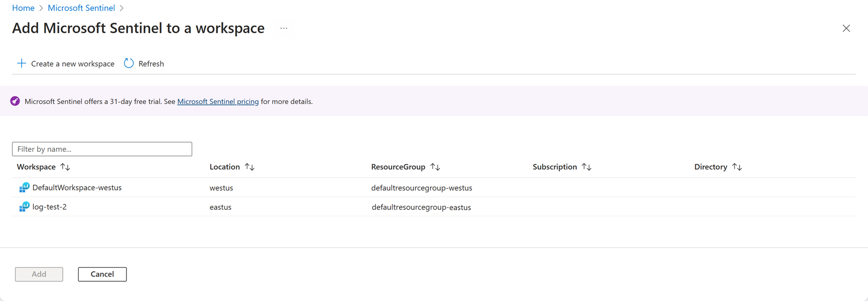The height and width of the screenshot is (302, 868).
Task: Click the westus location cell
Action: (x=221, y=188)
